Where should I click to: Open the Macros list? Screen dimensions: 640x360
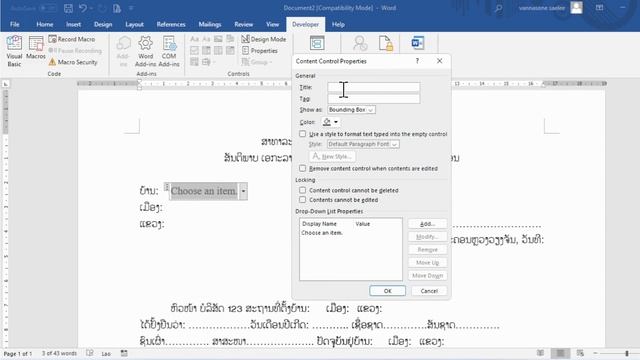[x=36, y=48]
